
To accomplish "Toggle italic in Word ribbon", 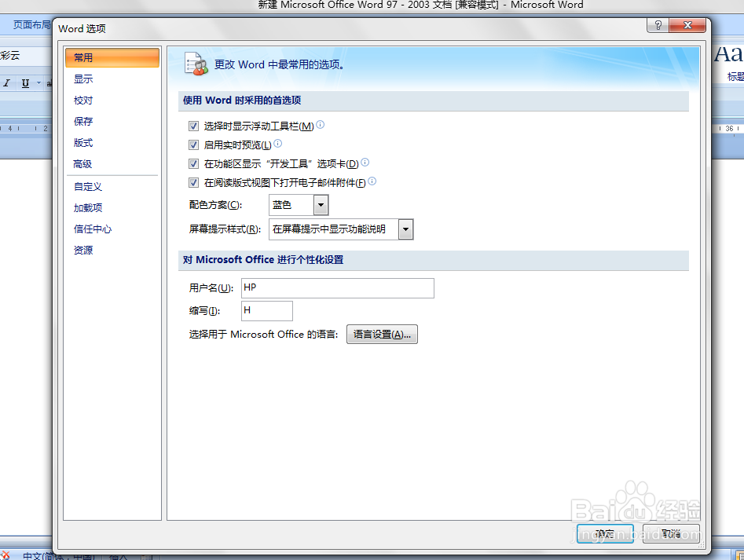I will (x=6, y=83).
